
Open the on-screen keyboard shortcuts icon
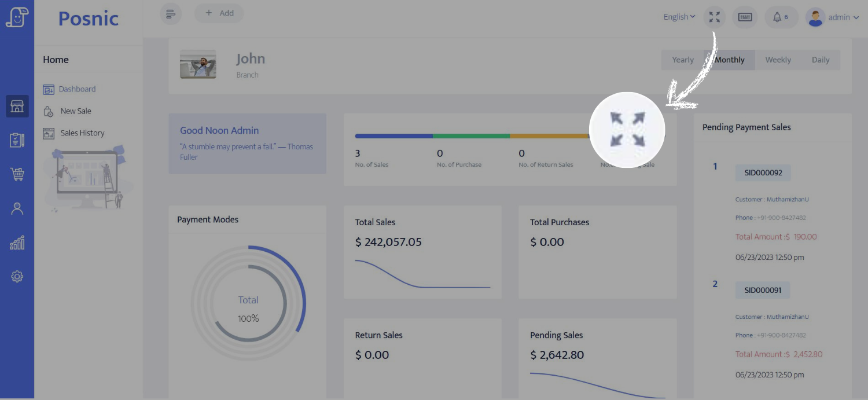(x=745, y=17)
